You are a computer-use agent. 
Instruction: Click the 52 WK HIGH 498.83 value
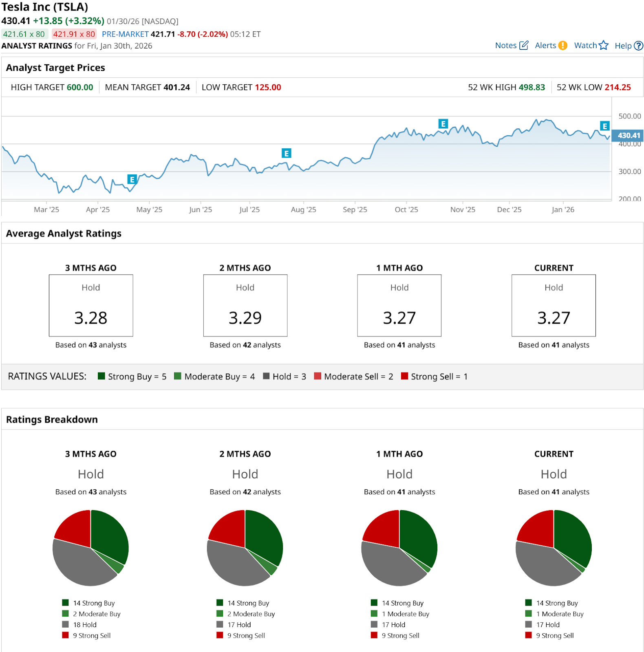532,87
